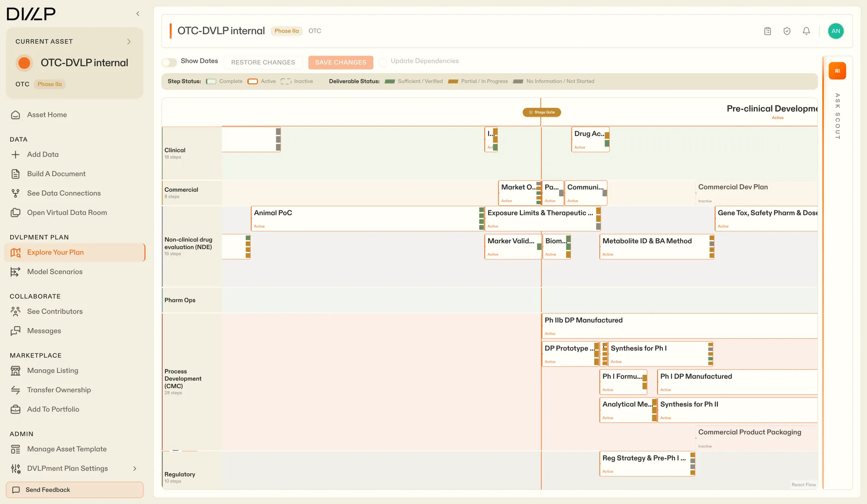Open notifications bell icon
The width and height of the screenshot is (867, 504).
806,31
